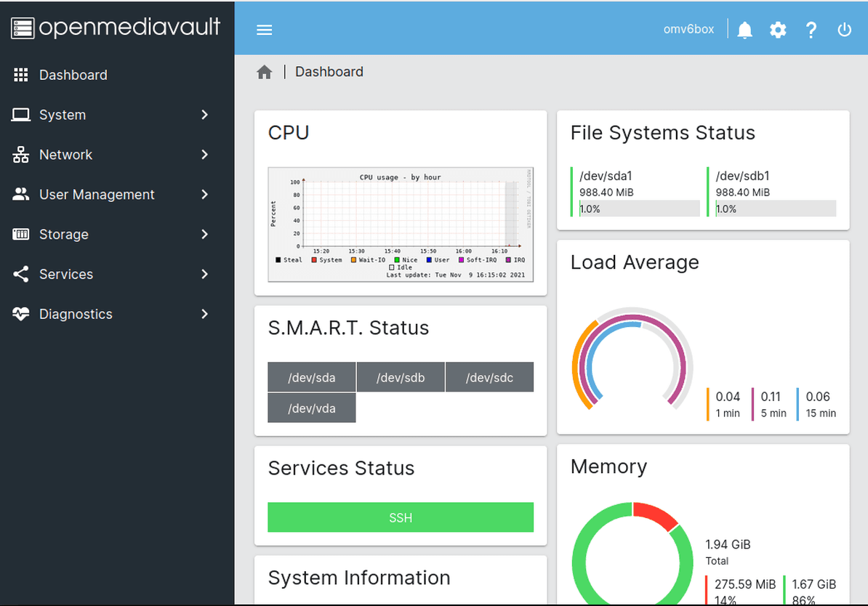This screenshot has height=606, width=868.
Task: Open the help question mark
Action: click(811, 30)
